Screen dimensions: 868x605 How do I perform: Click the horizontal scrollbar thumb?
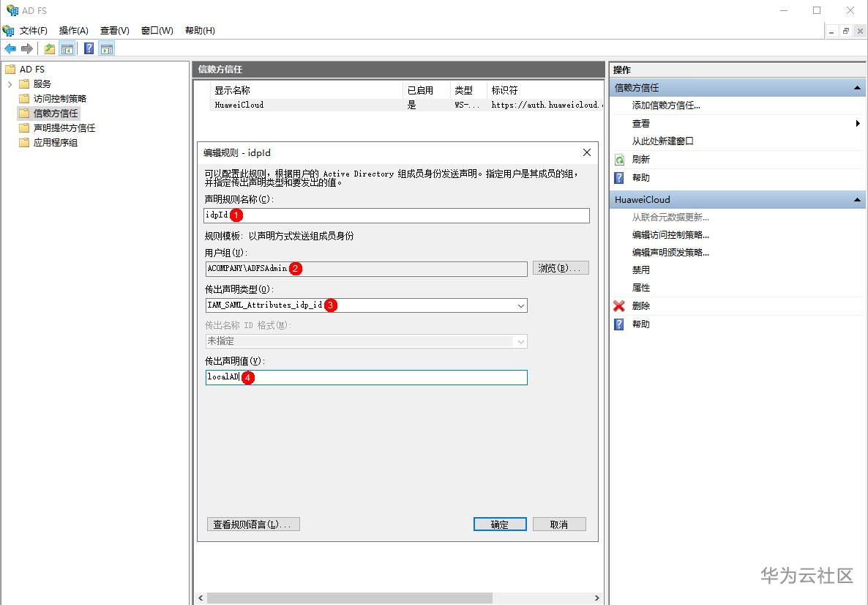coord(349,598)
